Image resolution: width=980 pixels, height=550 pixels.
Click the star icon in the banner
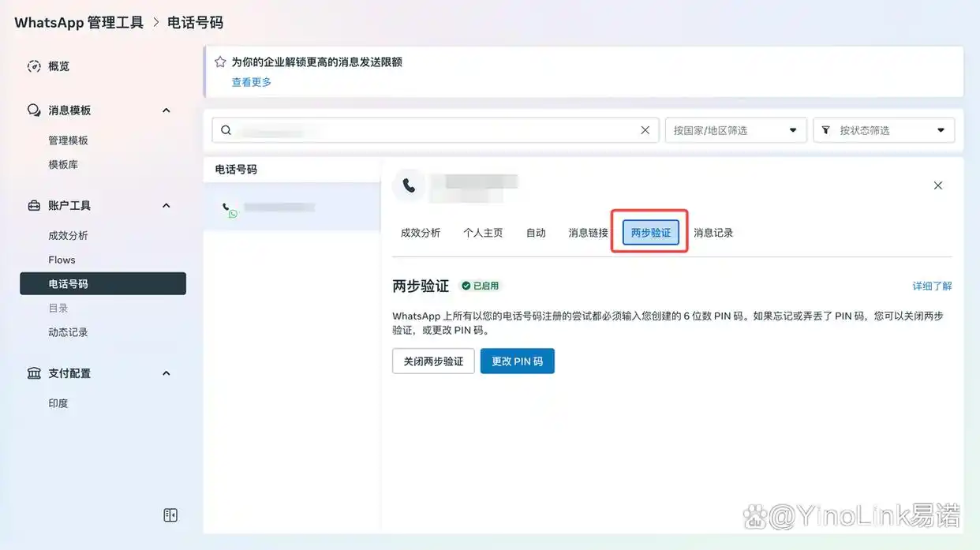pos(221,62)
